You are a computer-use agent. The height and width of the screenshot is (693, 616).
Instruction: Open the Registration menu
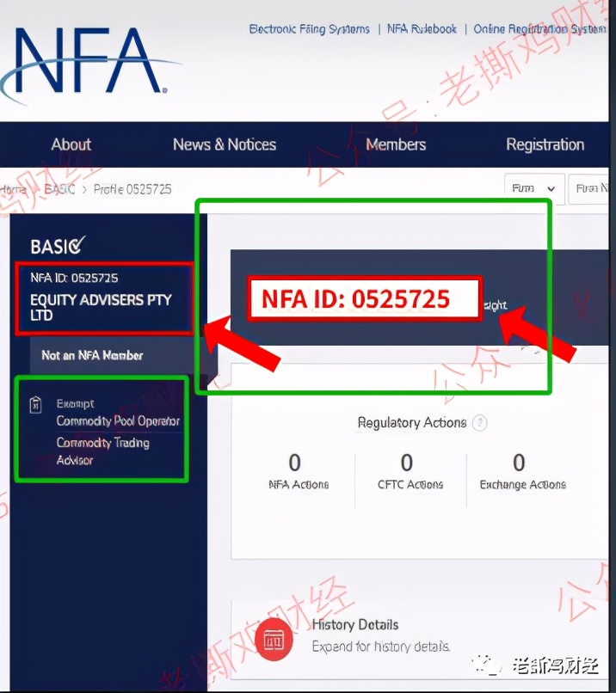(545, 144)
